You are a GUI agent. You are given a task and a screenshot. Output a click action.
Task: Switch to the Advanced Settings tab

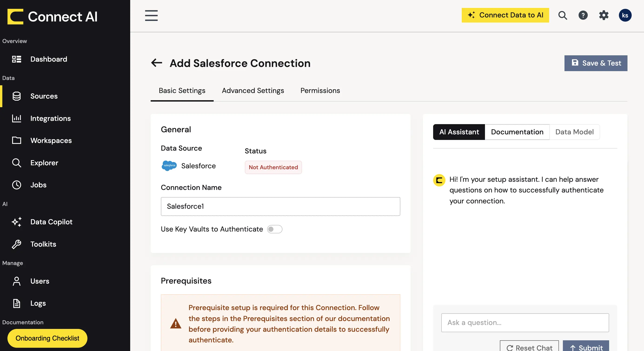[253, 90]
